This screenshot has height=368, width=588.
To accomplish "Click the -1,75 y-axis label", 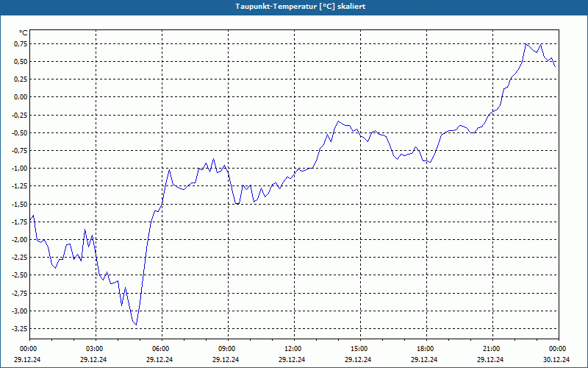I will [x=20, y=222].
